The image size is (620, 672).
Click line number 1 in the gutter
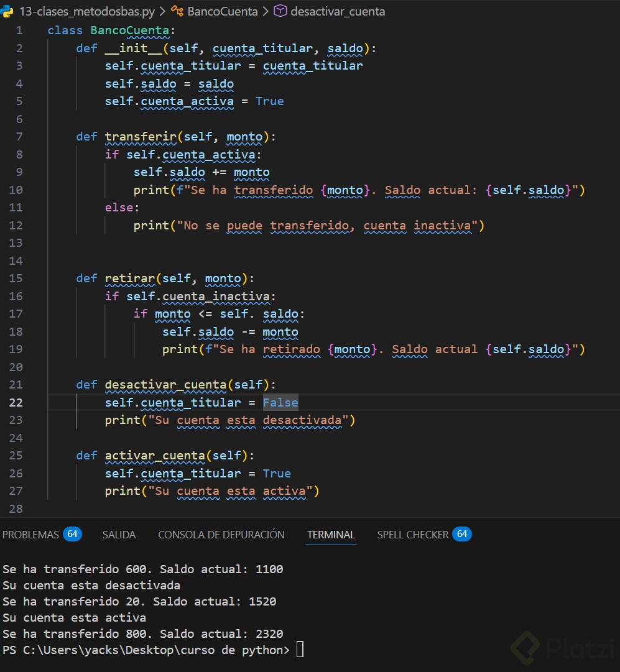tap(19, 30)
